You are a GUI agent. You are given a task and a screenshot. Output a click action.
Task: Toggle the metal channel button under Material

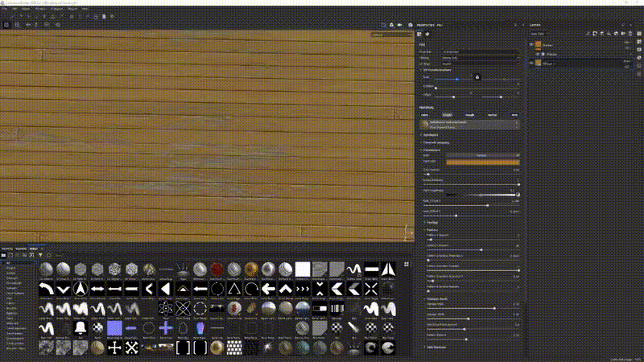point(492,115)
